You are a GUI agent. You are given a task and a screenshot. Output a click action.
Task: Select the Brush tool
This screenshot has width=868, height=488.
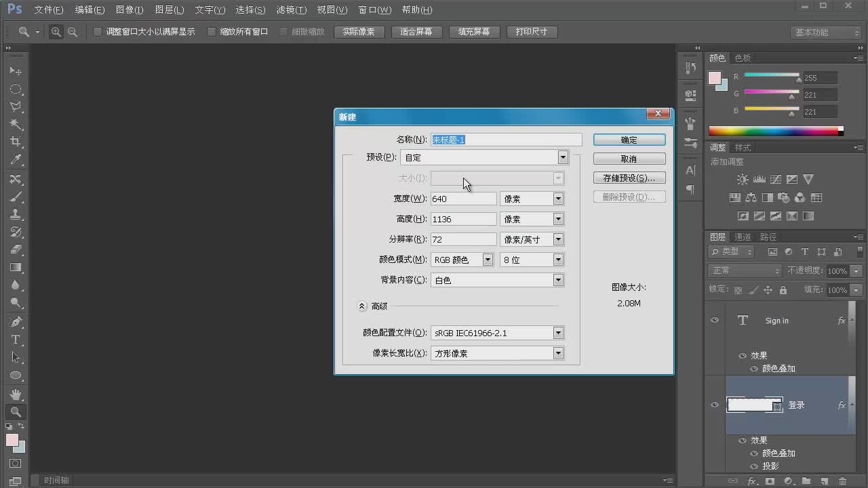pyautogui.click(x=16, y=197)
